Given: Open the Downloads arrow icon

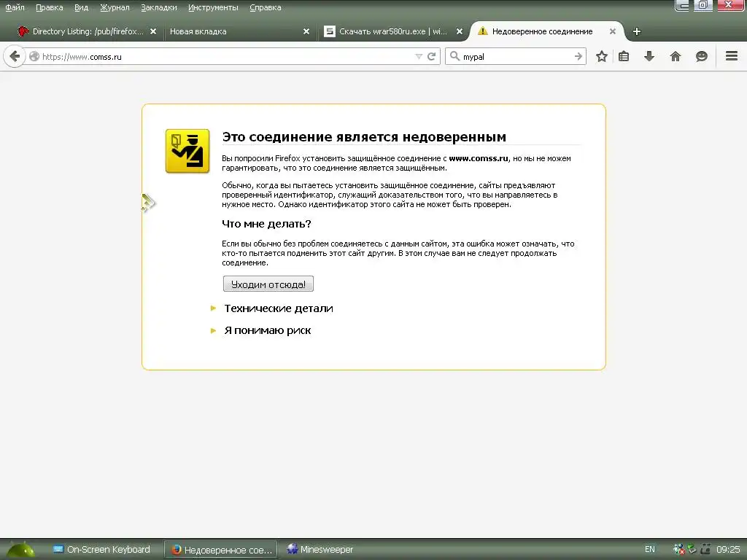Looking at the screenshot, I should (649, 56).
